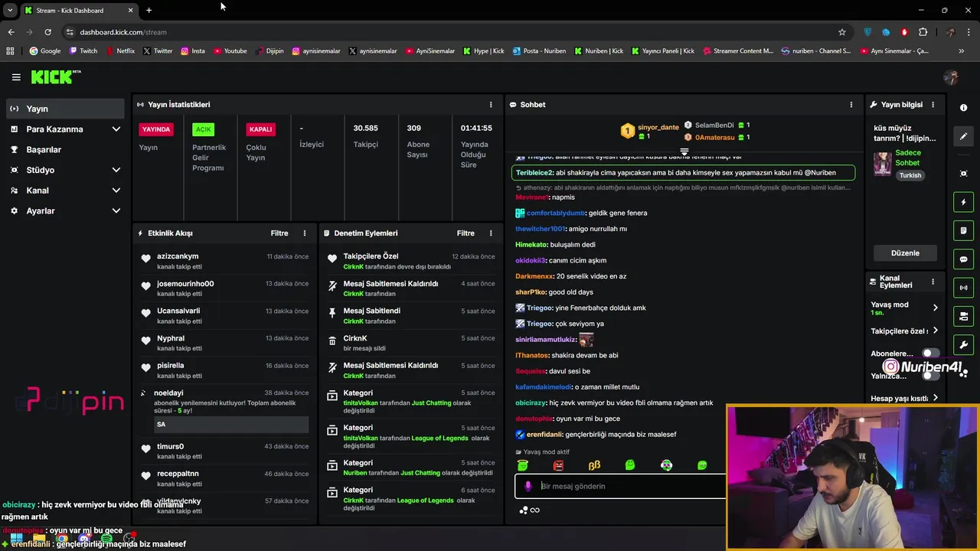Toggle the chat bubble widget icon
The width and height of the screenshot is (980, 551).
pyautogui.click(x=964, y=259)
